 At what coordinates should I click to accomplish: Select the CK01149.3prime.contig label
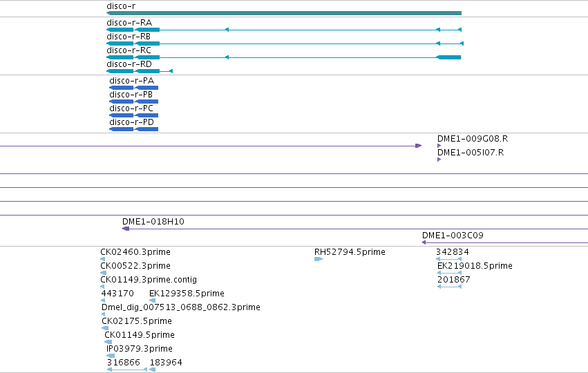(x=149, y=280)
